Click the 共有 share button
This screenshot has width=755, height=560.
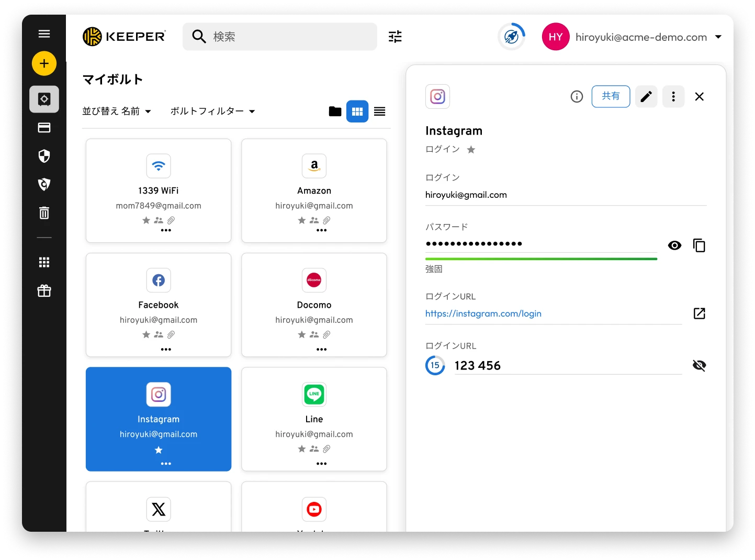coord(611,96)
